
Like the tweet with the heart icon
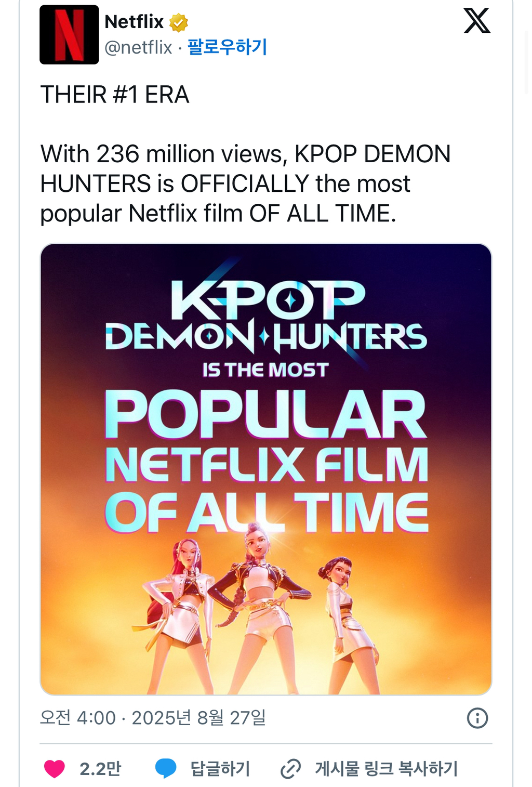tap(55, 768)
